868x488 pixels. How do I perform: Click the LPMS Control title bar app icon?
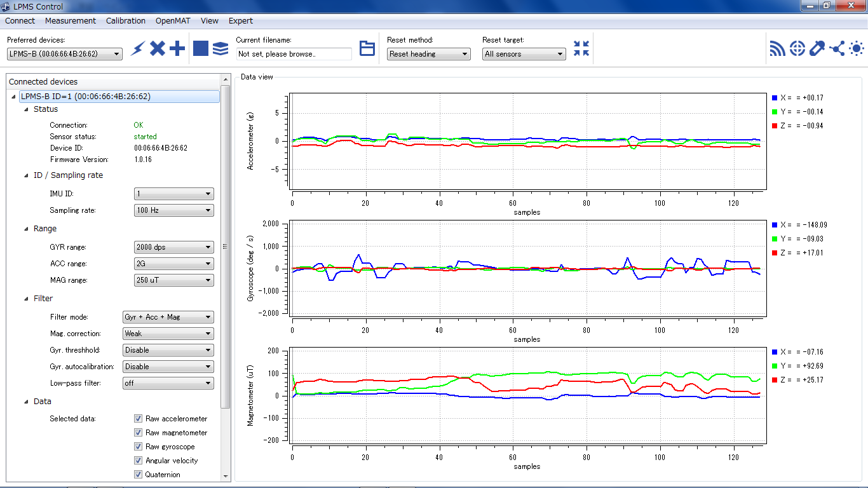(7, 6)
